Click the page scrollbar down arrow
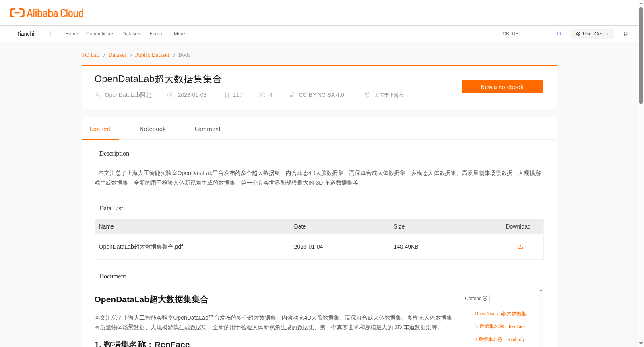 [641, 343]
